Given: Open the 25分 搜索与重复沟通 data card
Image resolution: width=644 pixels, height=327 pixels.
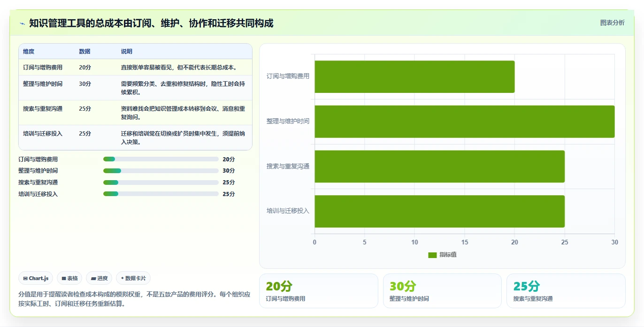Looking at the screenshot, I should click(566, 291).
